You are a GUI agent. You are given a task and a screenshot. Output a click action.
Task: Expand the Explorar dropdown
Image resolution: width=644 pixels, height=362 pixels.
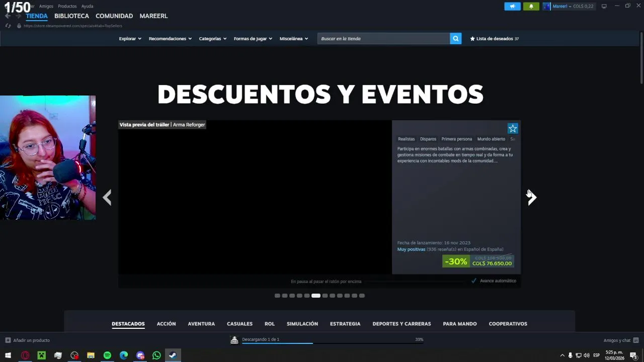[130, 39]
